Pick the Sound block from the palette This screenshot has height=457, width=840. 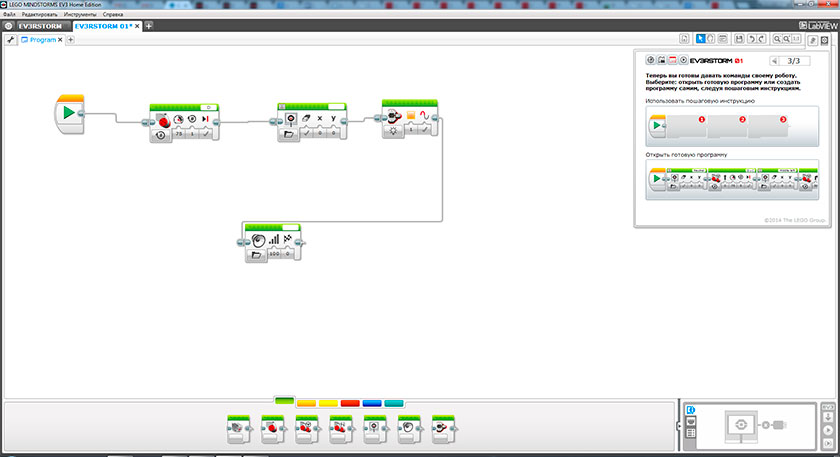tap(409, 429)
